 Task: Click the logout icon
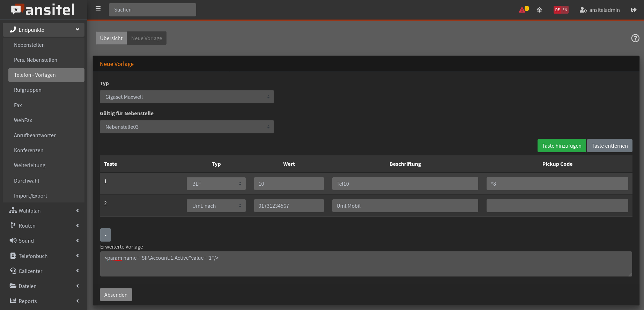pos(634,10)
